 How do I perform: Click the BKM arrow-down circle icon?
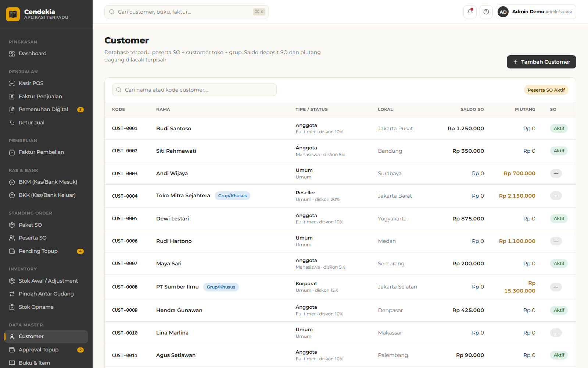[x=12, y=182]
